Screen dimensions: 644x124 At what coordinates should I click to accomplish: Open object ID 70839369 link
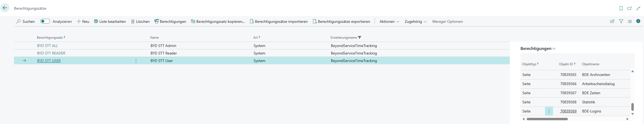pos(568,111)
